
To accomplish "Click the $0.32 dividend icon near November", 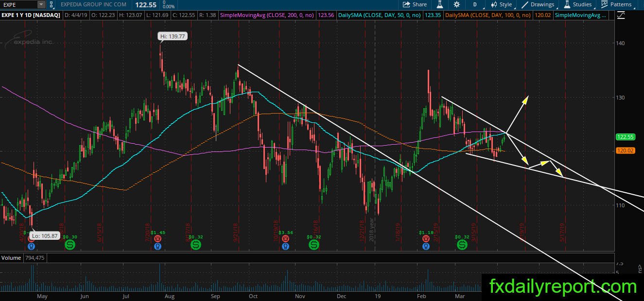I will 314,245.
